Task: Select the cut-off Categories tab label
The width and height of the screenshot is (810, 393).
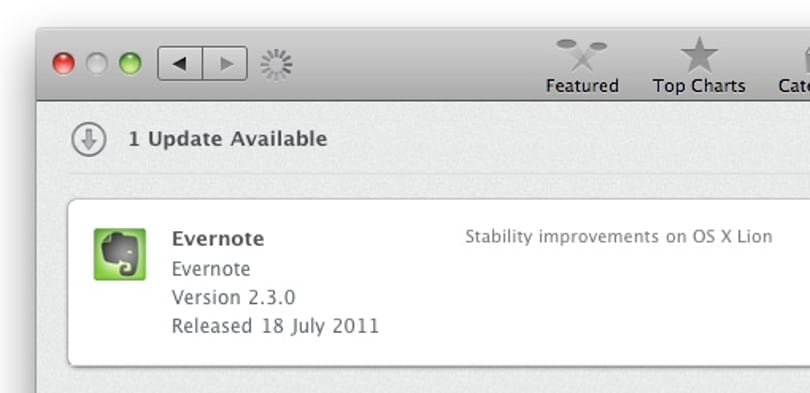Action: 794,86
